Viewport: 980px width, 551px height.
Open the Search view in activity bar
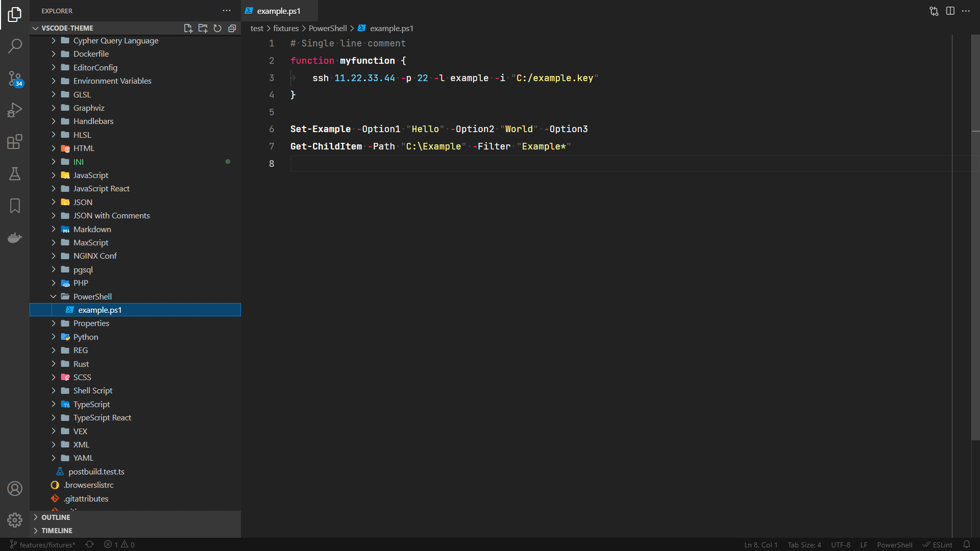[15, 46]
